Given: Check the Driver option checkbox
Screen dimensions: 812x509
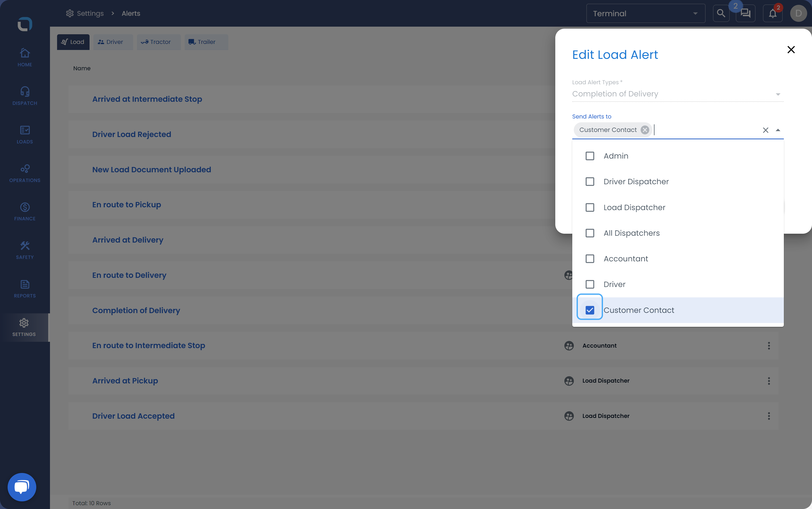Looking at the screenshot, I should coord(590,284).
